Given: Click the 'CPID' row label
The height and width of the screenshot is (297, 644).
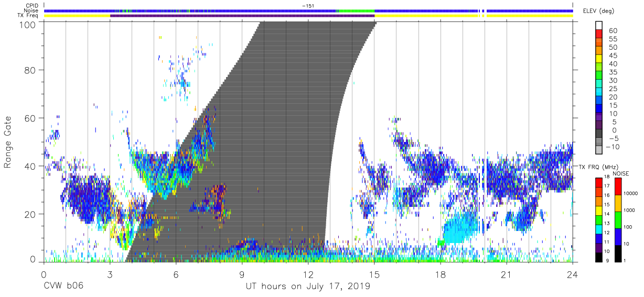Looking at the screenshot, I should [x=31, y=5].
